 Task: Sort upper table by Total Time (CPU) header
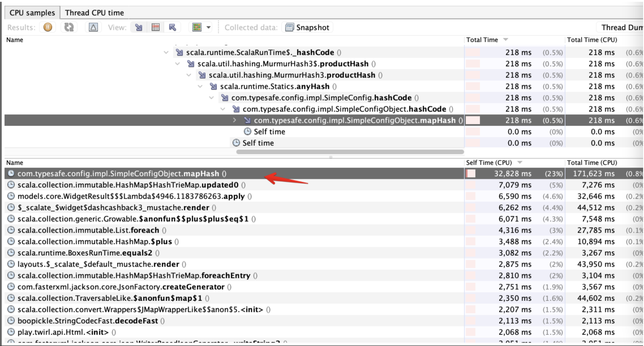pyautogui.click(x=604, y=40)
